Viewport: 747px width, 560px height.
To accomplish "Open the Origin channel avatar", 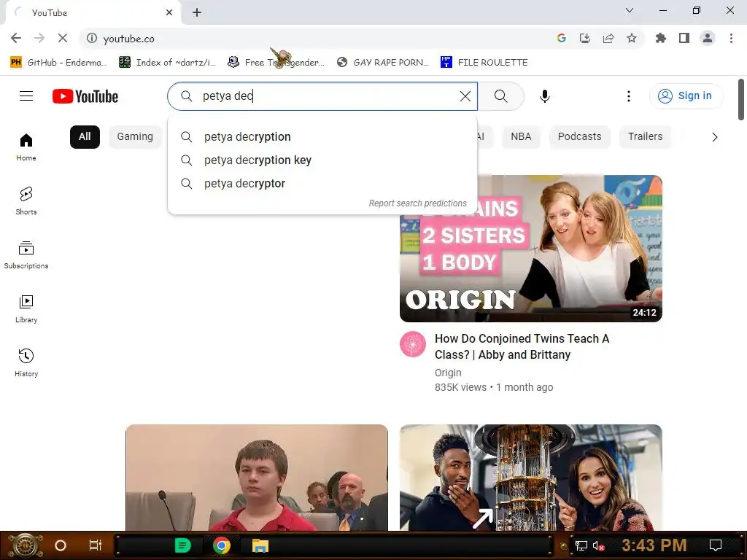I will 413,344.
